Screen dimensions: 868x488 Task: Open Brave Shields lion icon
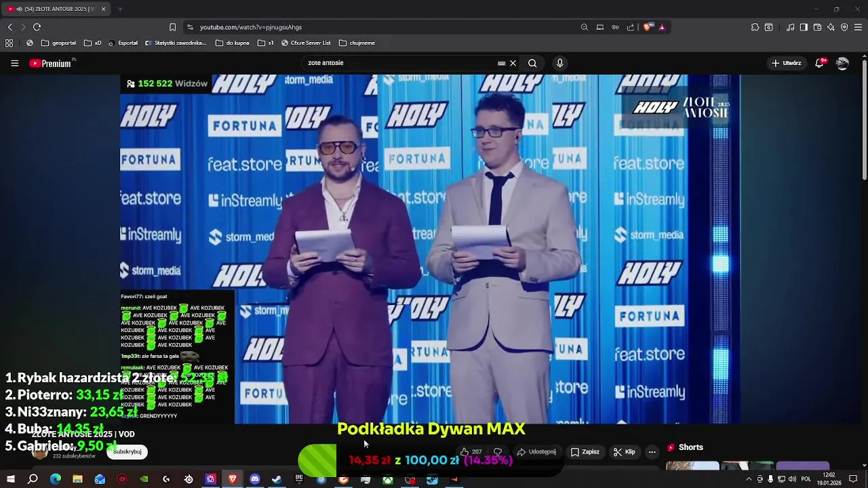coord(648,27)
